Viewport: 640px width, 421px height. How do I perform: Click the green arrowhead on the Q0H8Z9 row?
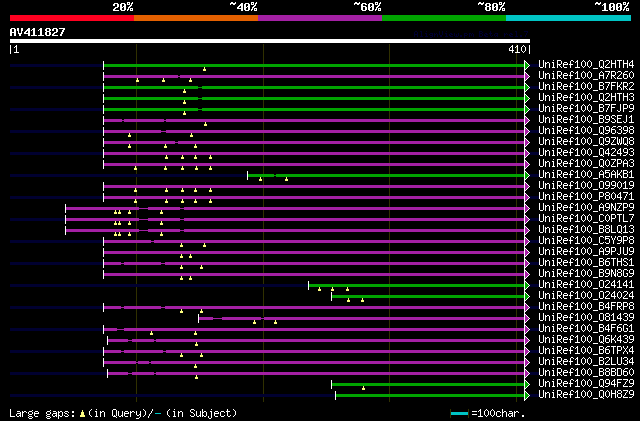tap(527, 396)
